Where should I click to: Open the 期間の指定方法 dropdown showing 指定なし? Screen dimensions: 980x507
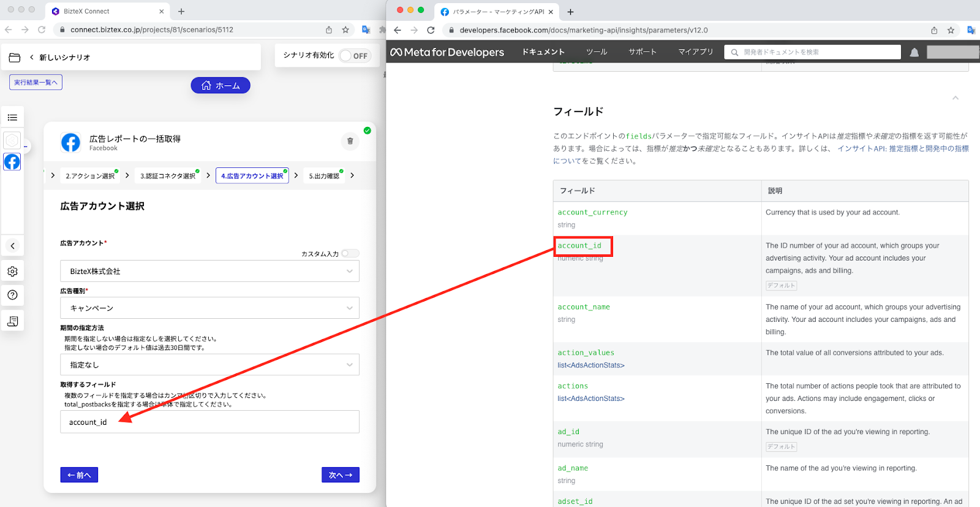(209, 365)
